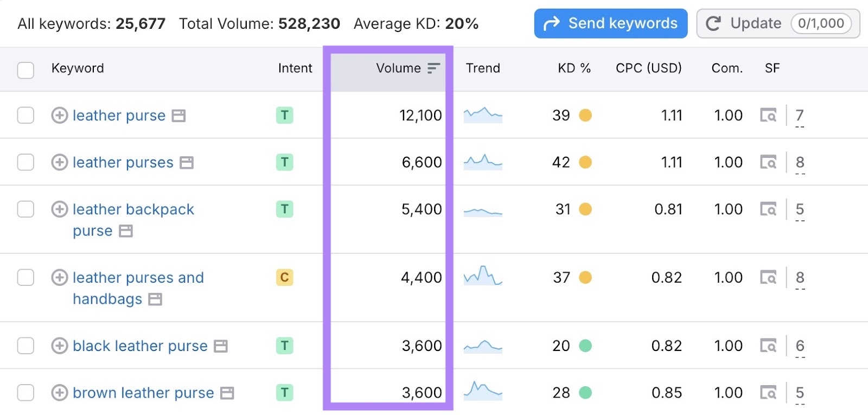Open SERP view icon for leather purses
868x415 pixels.
[x=768, y=162]
